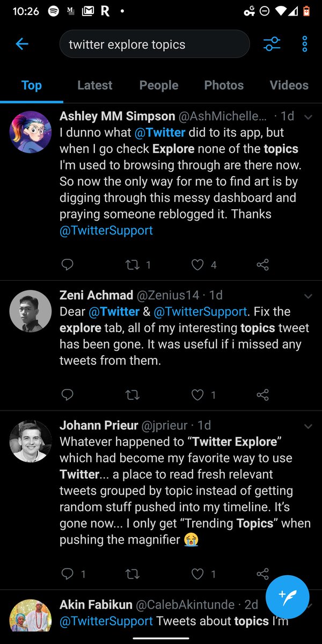322x644 pixels.
Task: Reply to Ashley MM Simpson's tweet
Action: coord(68,265)
